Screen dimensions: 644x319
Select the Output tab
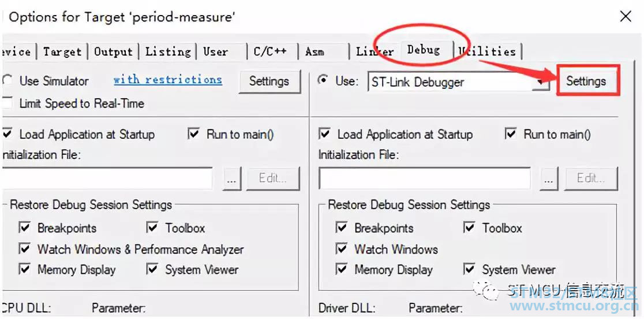coord(113,52)
